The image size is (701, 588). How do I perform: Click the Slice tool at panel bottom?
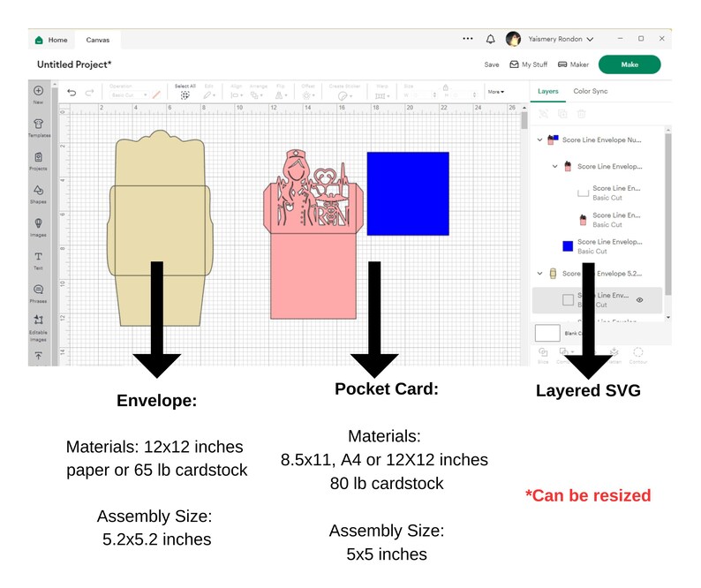[543, 356]
